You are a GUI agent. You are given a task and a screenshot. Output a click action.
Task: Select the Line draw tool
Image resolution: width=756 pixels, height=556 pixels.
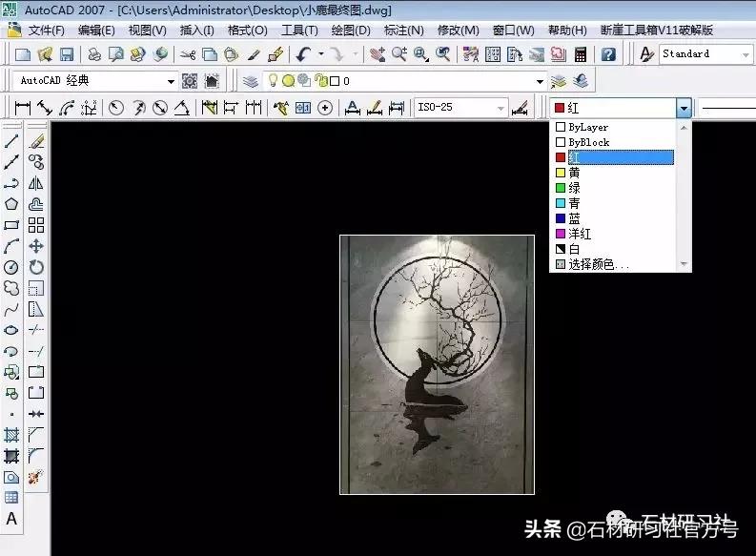[x=11, y=141]
